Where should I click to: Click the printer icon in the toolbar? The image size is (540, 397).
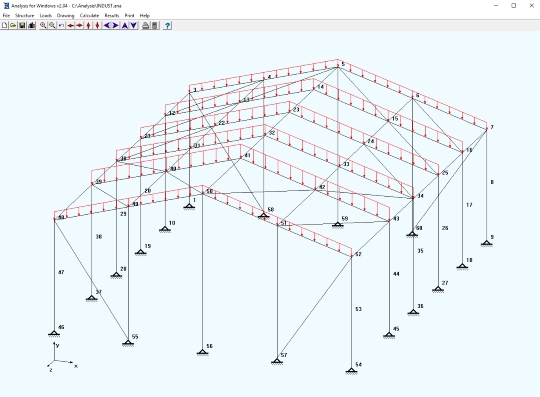[146, 25]
